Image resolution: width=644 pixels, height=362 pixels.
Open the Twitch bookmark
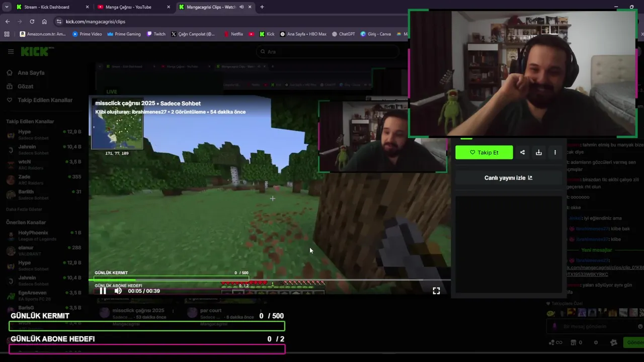click(x=156, y=34)
